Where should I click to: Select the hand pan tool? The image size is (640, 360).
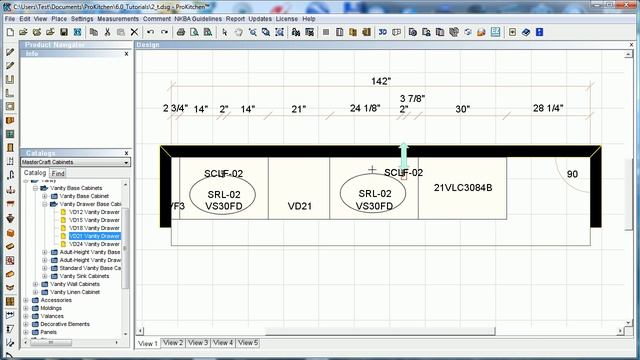click(238, 32)
